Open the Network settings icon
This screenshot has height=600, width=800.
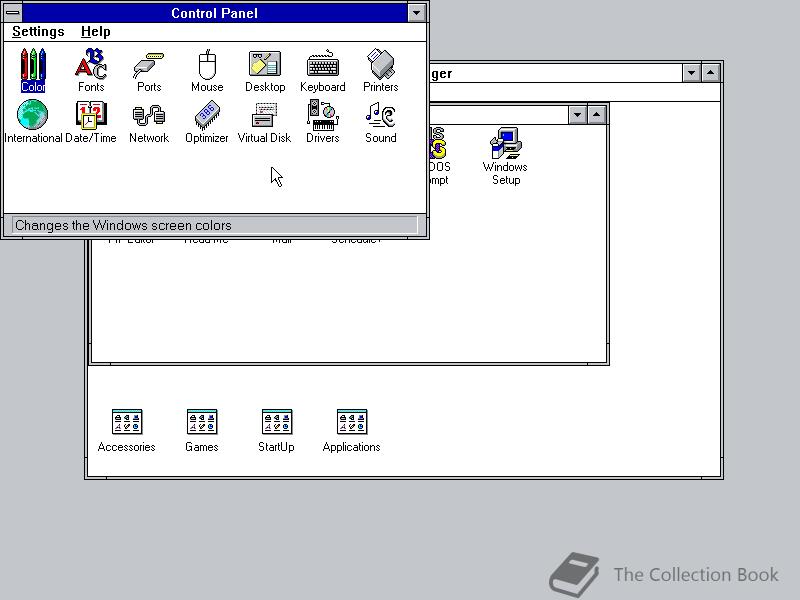pyautogui.click(x=149, y=122)
